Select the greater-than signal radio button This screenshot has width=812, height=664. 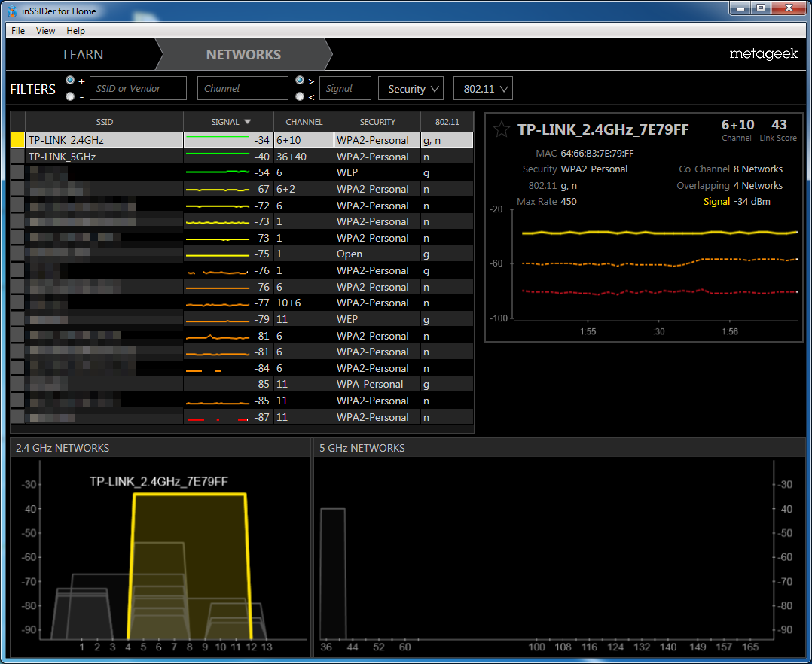300,81
